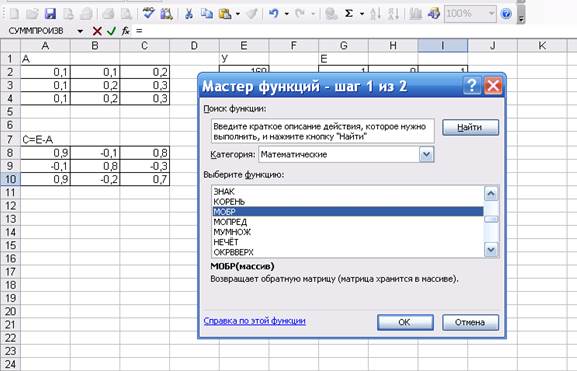Click cell G1 labeled Е
The image size is (577, 371).
tap(343, 59)
